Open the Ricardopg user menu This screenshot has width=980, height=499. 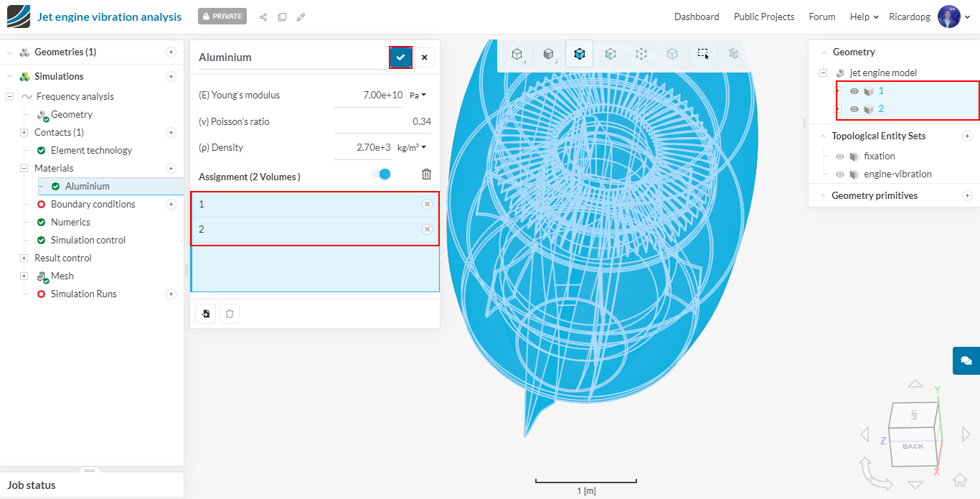930,17
